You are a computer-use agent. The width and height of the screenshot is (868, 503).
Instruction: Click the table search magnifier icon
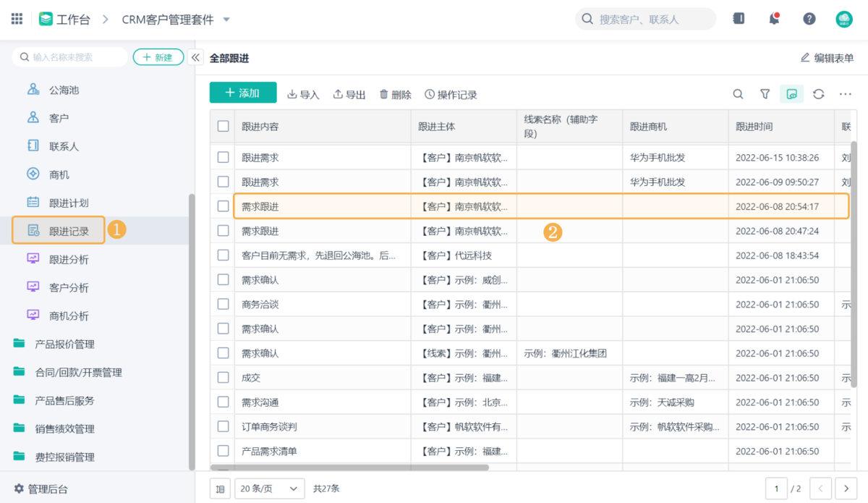coord(738,94)
